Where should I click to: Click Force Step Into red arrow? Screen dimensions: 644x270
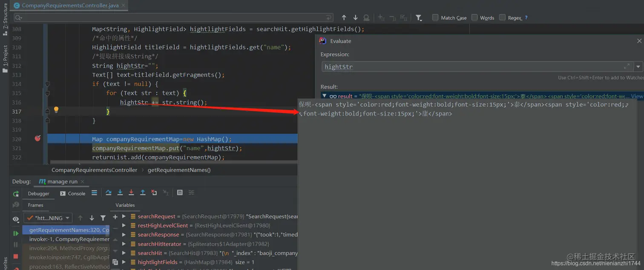[x=131, y=193]
